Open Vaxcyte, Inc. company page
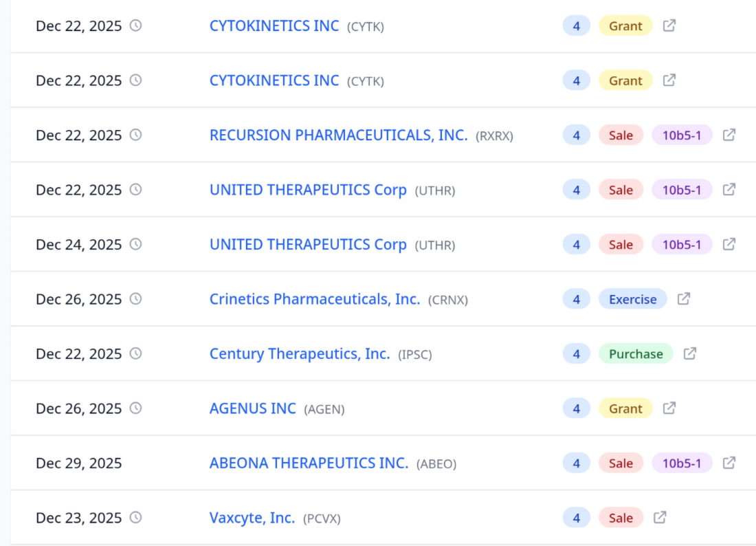The height and width of the screenshot is (546, 756). [252, 517]
